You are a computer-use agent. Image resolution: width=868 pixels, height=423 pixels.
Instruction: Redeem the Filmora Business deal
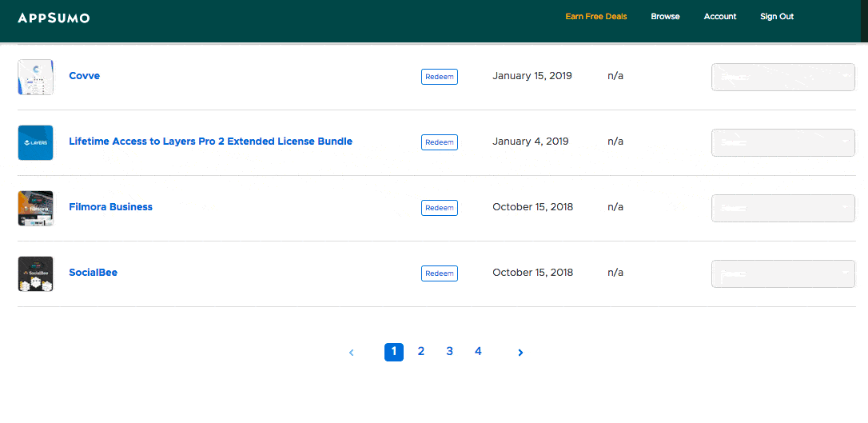pos(439,208)
